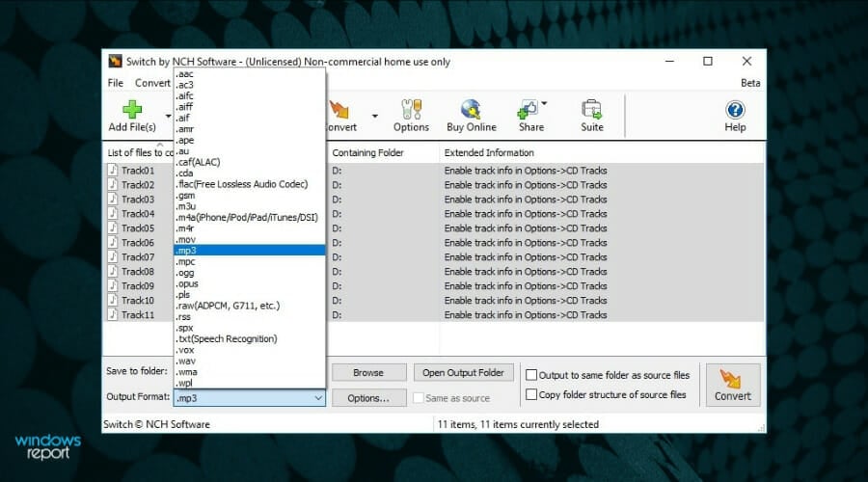Expand the arrow beside toolbar Convert

(375, 116)
